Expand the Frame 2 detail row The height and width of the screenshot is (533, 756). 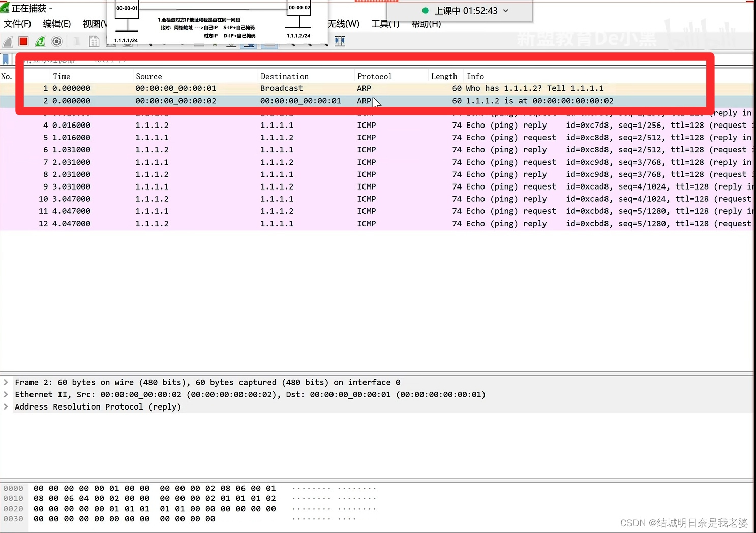[x=6, y=382]
